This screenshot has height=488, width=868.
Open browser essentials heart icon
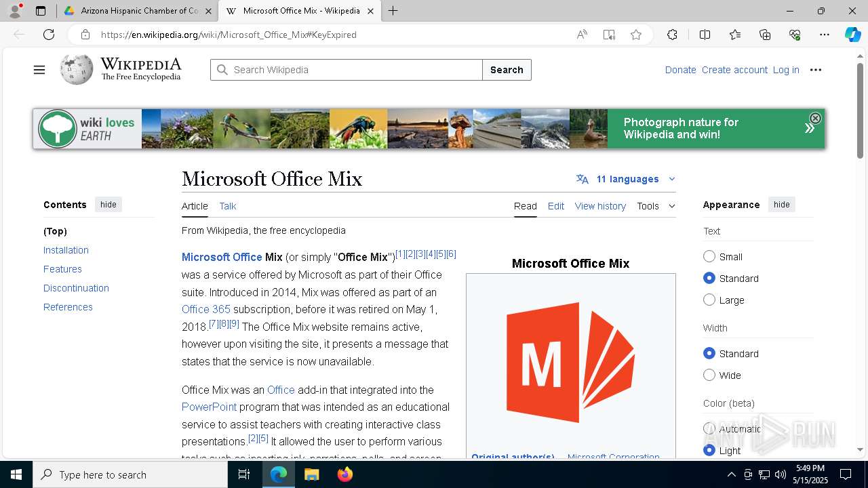click(795, 35)
